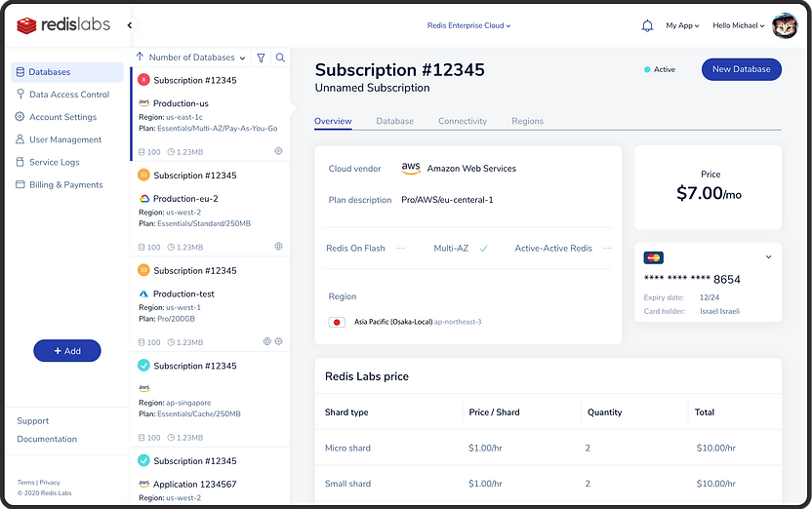Open the subscription search icon
Viewport: 812px width, 509px height.
[x=280, y=58]
